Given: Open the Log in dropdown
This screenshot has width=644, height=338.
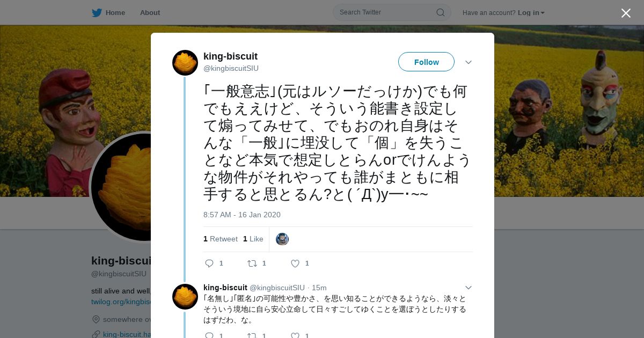Looking at the screenshot, I should (x=531, y=13).
